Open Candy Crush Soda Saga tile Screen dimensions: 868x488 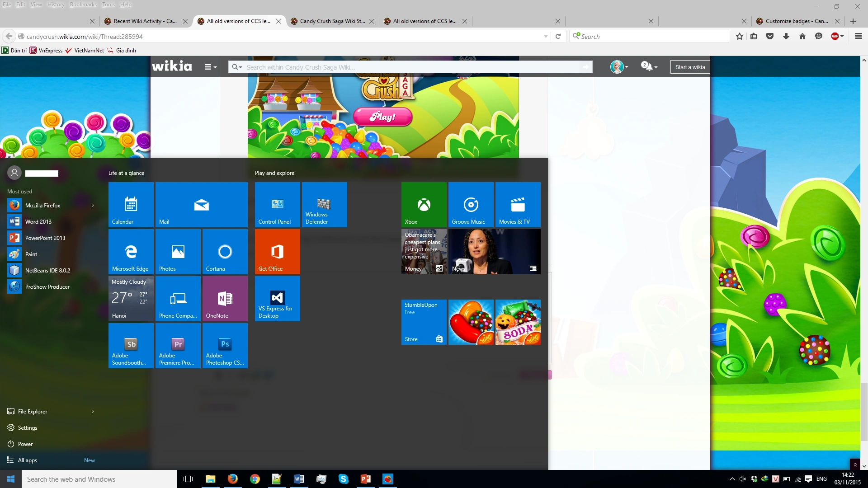point(518,322)
